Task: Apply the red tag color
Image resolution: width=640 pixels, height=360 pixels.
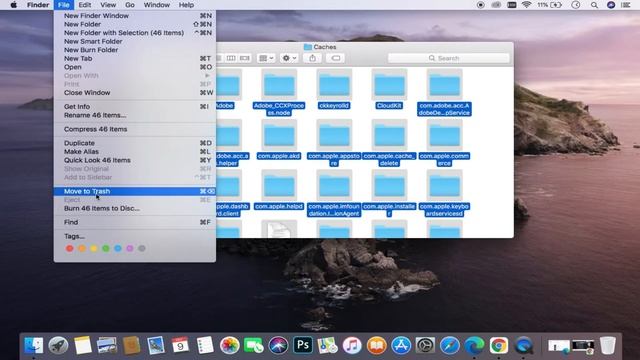Action: tap(70, 248)
